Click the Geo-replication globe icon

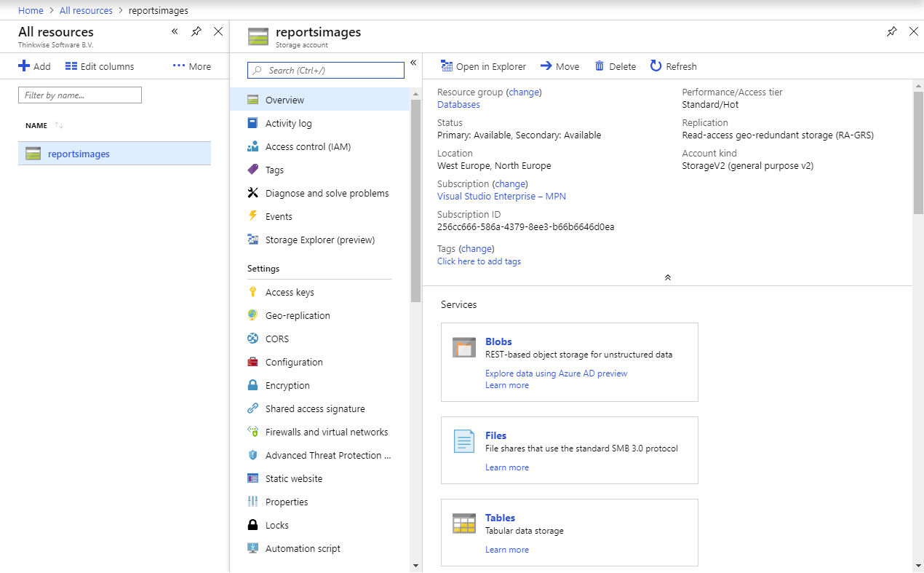253,315
